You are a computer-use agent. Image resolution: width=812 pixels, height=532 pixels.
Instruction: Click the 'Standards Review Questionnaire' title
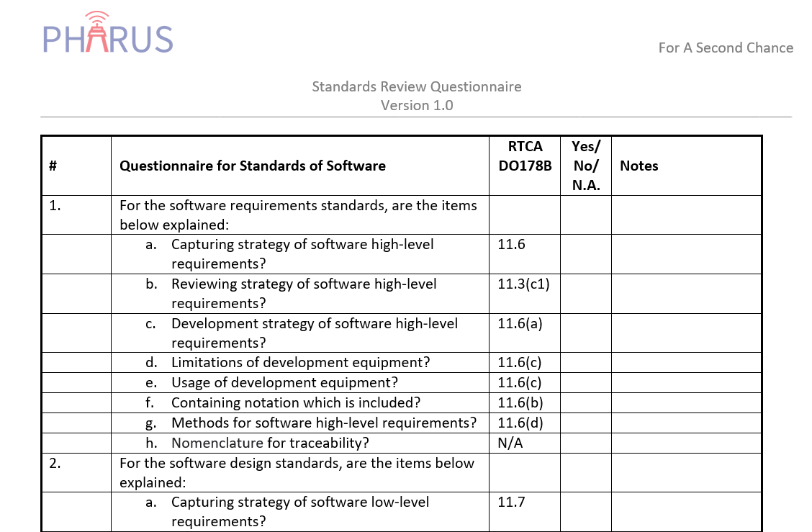click(416, 86)
